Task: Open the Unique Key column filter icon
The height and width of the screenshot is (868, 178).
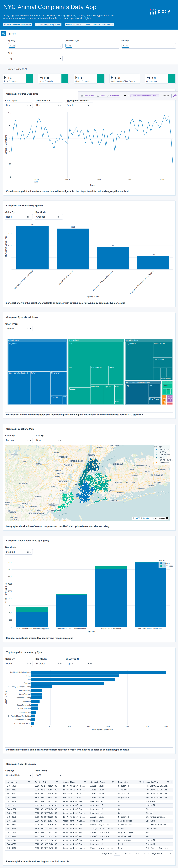Action: [29, 782]
